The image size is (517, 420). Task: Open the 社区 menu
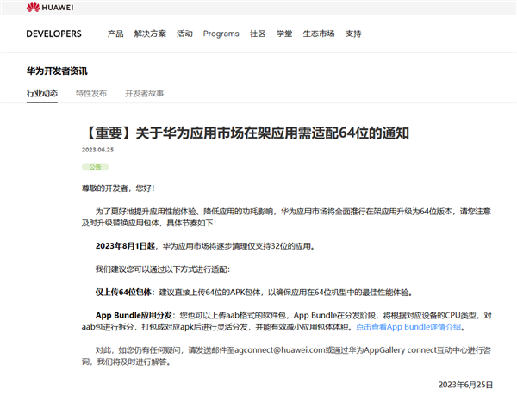[x=258, y=34]
